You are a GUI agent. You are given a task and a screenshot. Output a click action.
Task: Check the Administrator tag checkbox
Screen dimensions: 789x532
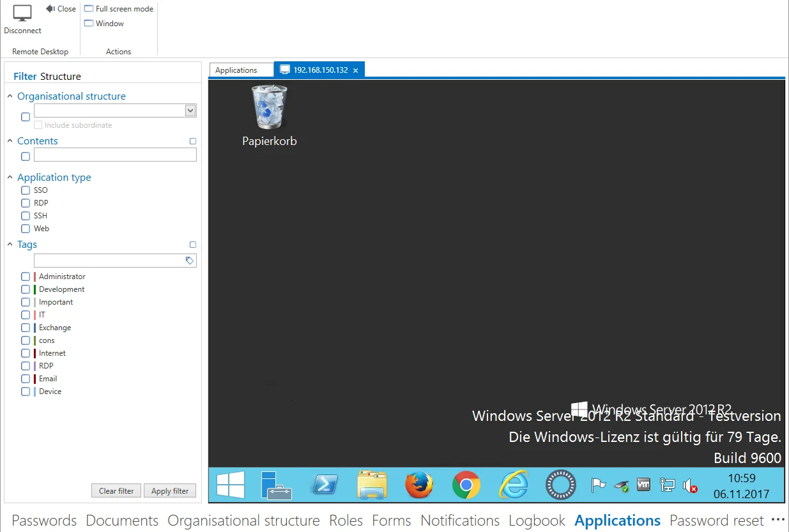[x=26, y=277]
